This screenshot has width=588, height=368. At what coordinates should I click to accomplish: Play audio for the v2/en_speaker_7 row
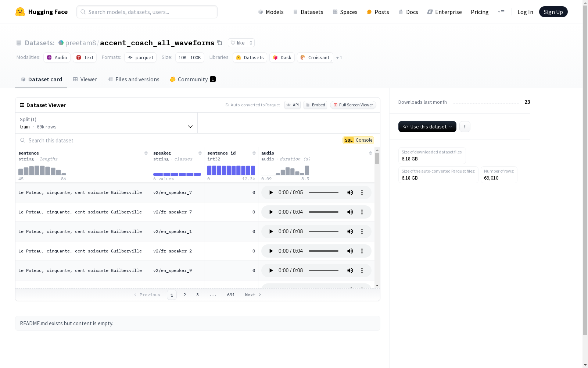click(271, 192)
